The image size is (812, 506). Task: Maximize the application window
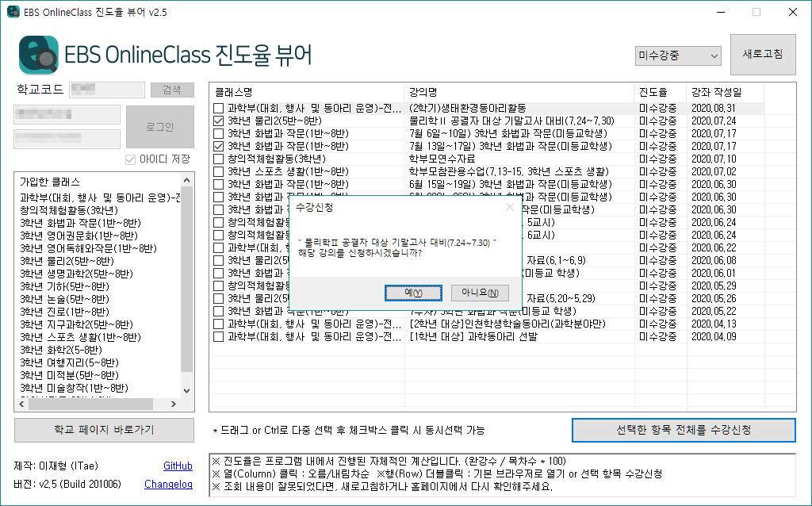(x=756, y=12)
